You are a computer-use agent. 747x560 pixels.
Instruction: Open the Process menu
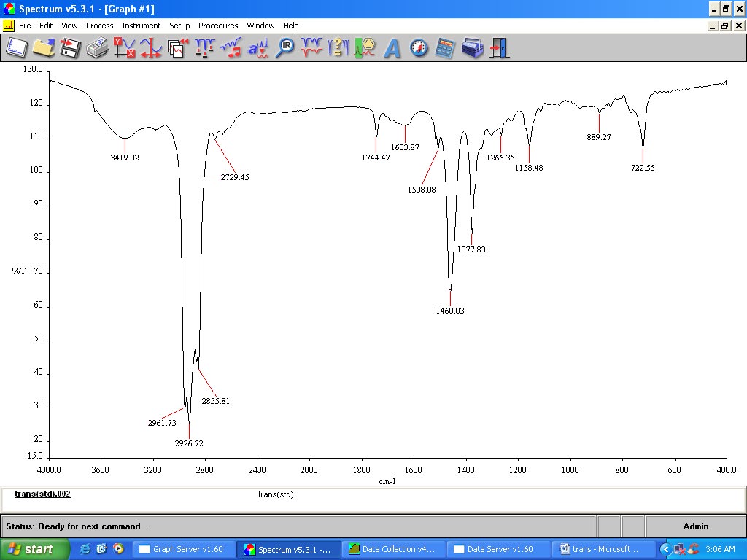pyautogui.click(x=99, y=26)
